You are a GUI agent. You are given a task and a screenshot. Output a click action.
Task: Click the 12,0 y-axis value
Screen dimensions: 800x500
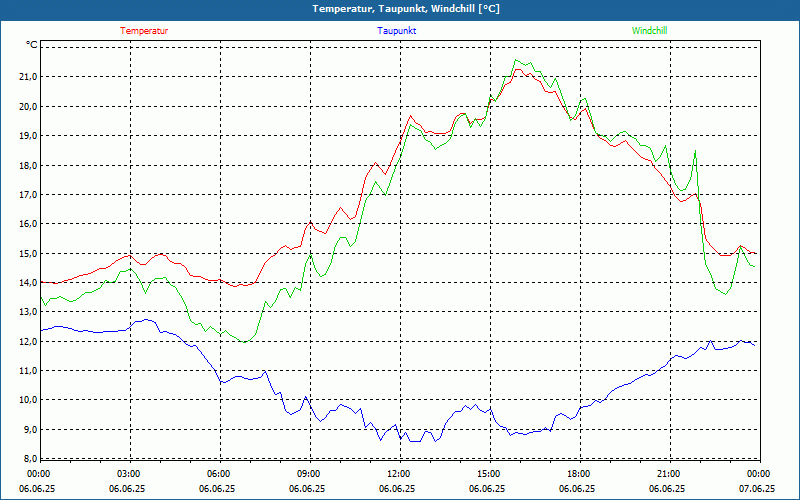click(x=29, y=341)
